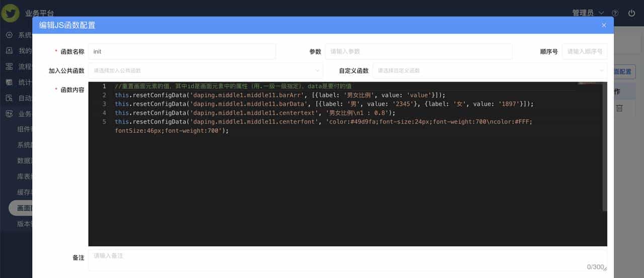Screen dimensions: 644x278
Task: Click the 函数名称 input containing init
Action: pos(182,51)
